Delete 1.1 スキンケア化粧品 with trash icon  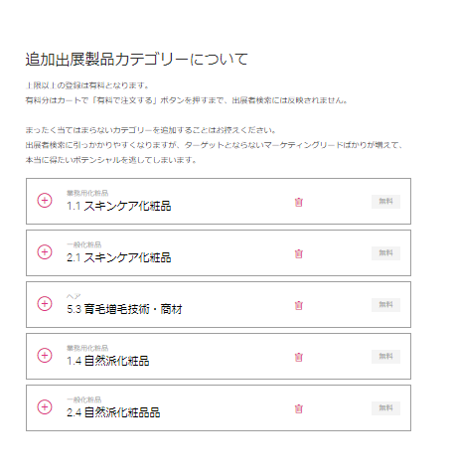pyautogui.click(x=299, y=202)
